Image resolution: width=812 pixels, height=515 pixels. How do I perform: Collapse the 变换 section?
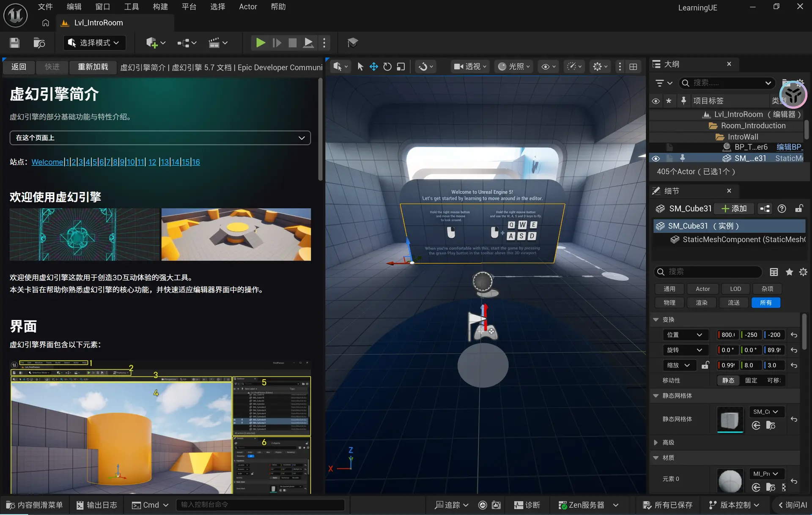(656, 320)
